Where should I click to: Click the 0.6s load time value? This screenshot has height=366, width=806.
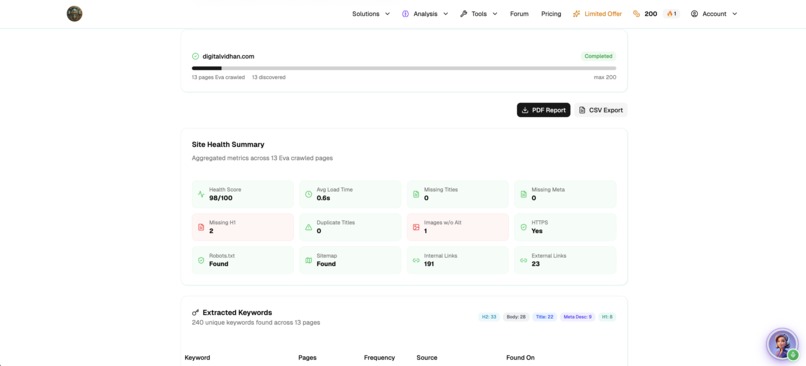click(323, 198)
